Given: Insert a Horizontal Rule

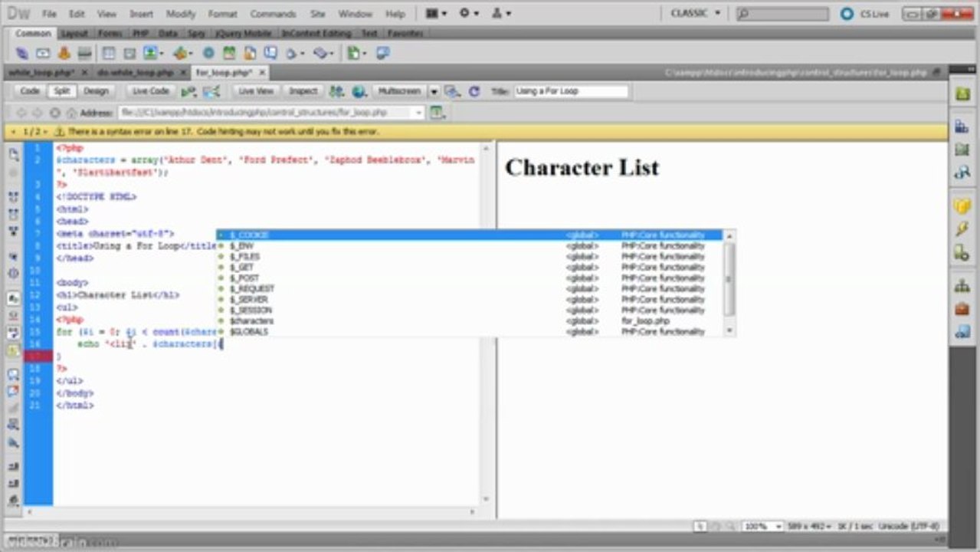Looking at the screenshot, I should pyautogui.click(x=85, y=53).
